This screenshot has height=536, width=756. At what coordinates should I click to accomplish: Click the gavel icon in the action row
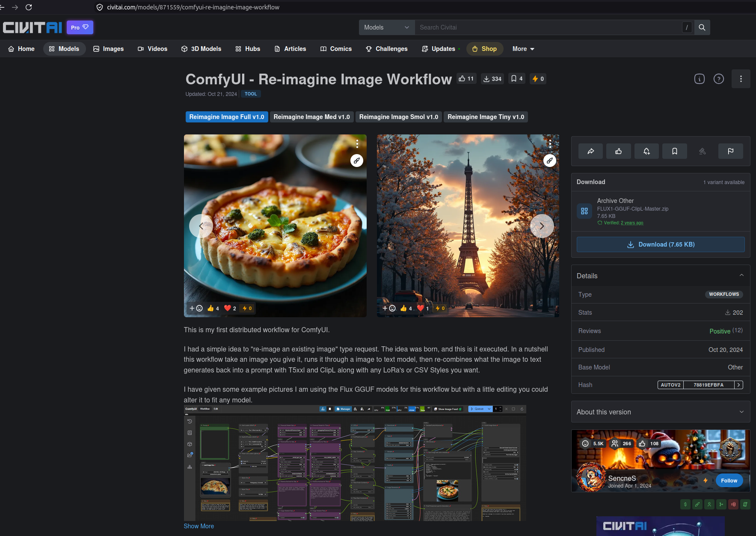pos(703,151)
